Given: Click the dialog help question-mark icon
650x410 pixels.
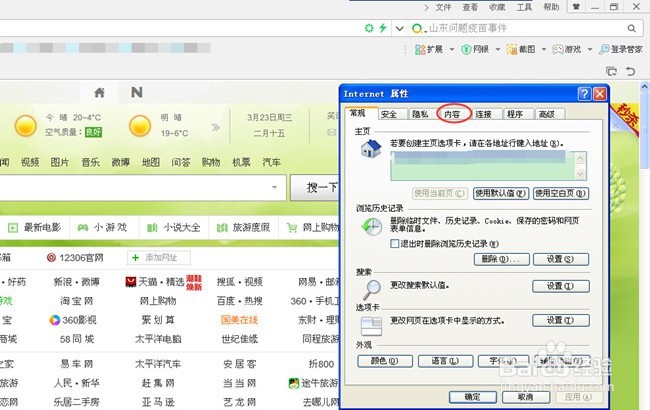Looking at the screenshot, I should (584, 94).
